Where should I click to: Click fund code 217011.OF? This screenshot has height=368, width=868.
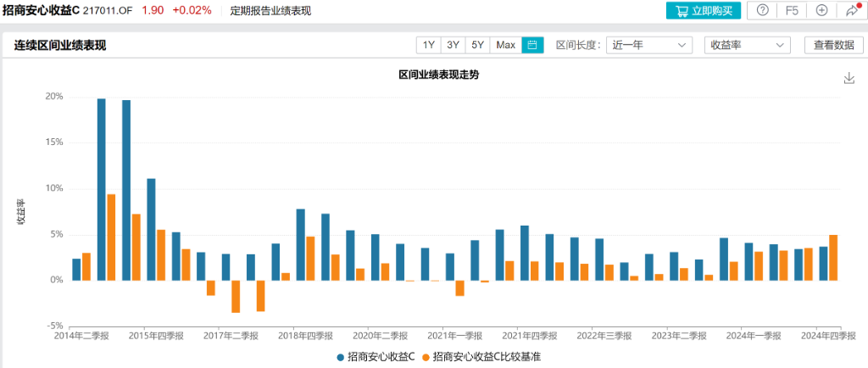pos(108,10)
